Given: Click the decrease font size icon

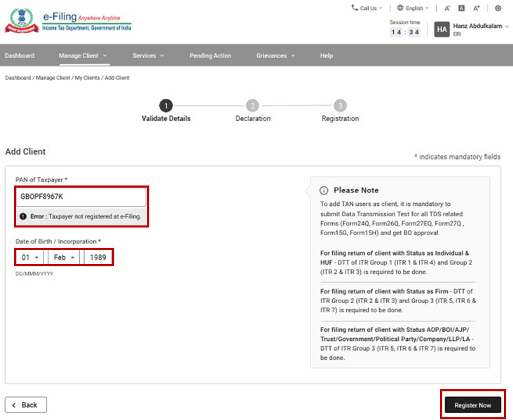Looking at the screenshot, I should pyautogui.click(x=447, y=8).
